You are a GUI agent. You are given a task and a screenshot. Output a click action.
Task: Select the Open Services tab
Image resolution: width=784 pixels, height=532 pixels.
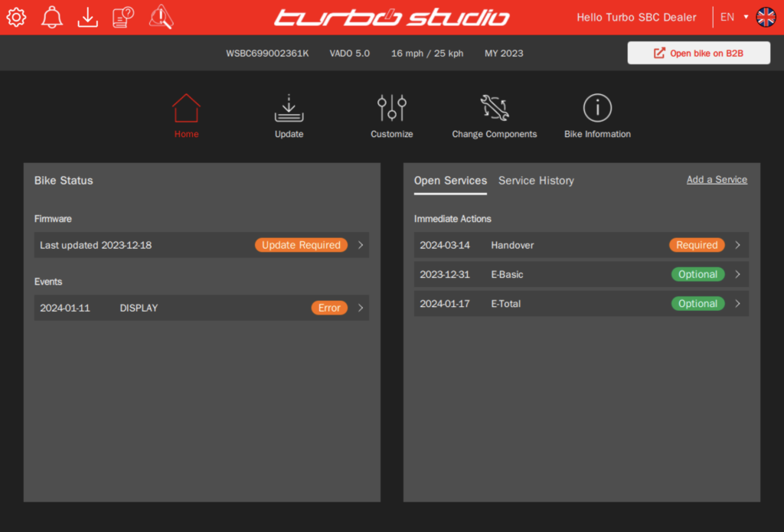[x=450, y=181]
